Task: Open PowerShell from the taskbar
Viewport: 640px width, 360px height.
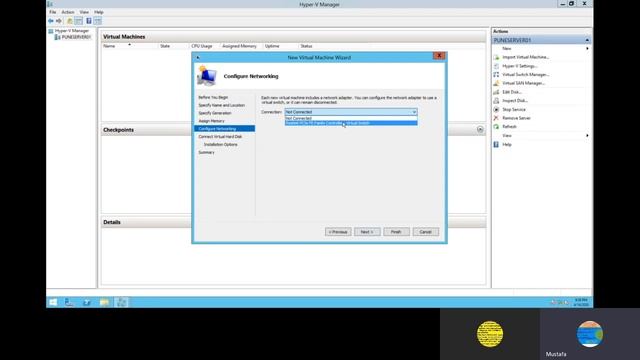Action: 87,302
